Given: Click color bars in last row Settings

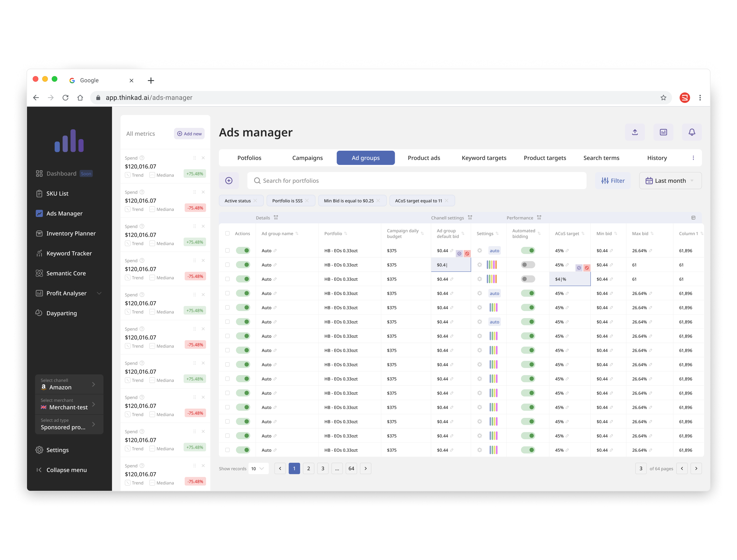Looking at the screenshot, I should tap(493, 450).
